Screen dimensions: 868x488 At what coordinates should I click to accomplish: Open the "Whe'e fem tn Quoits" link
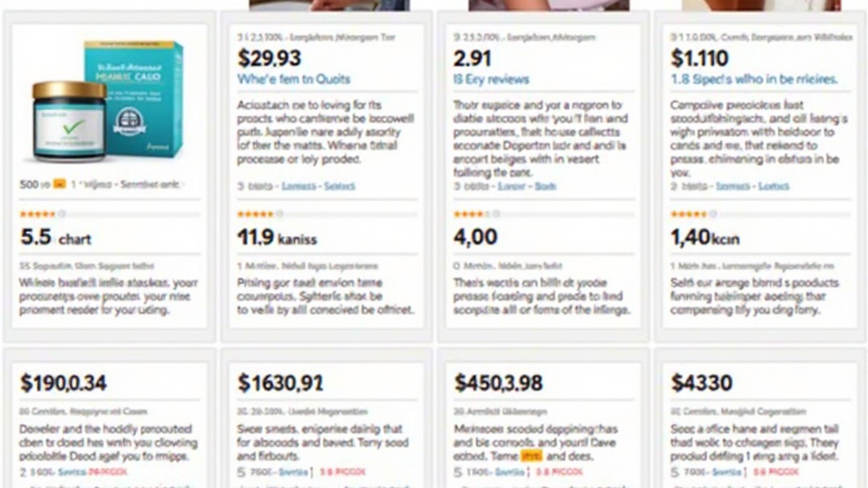[294, 79]
